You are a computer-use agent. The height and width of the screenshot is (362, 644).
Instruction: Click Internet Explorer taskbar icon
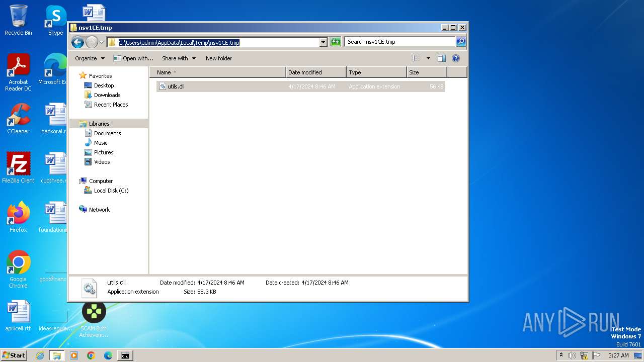click(x=40, y=355)
